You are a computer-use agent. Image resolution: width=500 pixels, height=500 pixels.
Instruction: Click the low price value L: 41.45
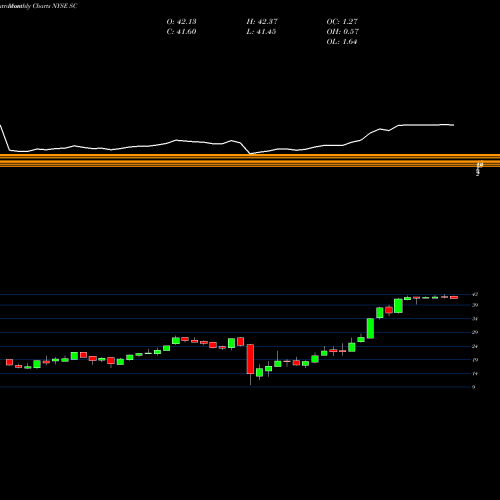(261, 32)
